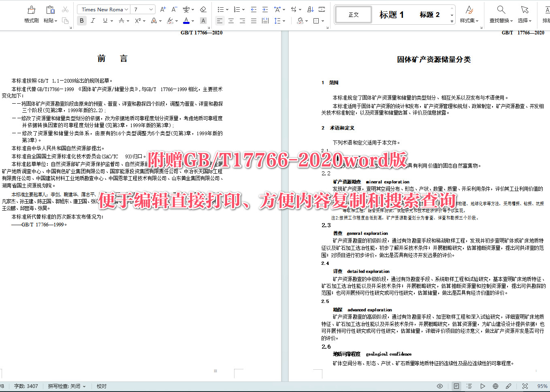Open the Times New Roman font dropdown
Screen dimensions: 550x392
[x=103, y=9]
